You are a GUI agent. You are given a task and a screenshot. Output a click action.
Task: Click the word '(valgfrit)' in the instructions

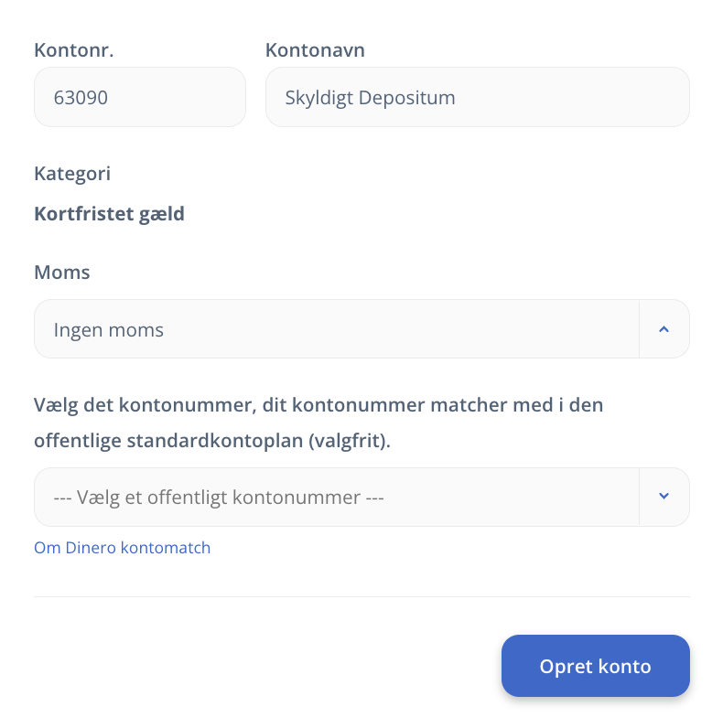(x=350, y=441)
